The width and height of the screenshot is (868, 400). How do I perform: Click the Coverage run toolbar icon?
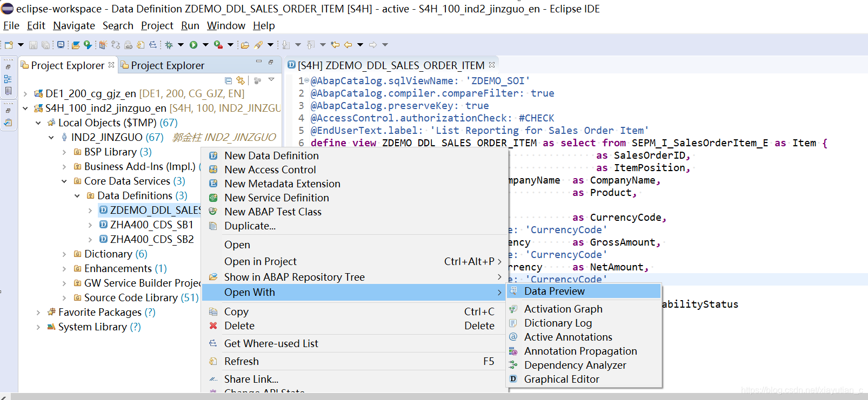coord(218,45)
